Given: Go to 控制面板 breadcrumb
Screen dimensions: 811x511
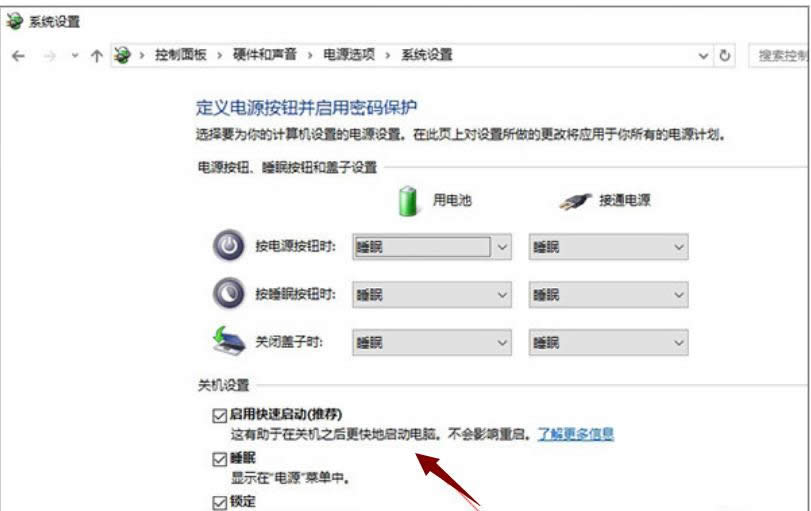Looking at the screenshot, I should pyautogui.click(x=181, y=55).
